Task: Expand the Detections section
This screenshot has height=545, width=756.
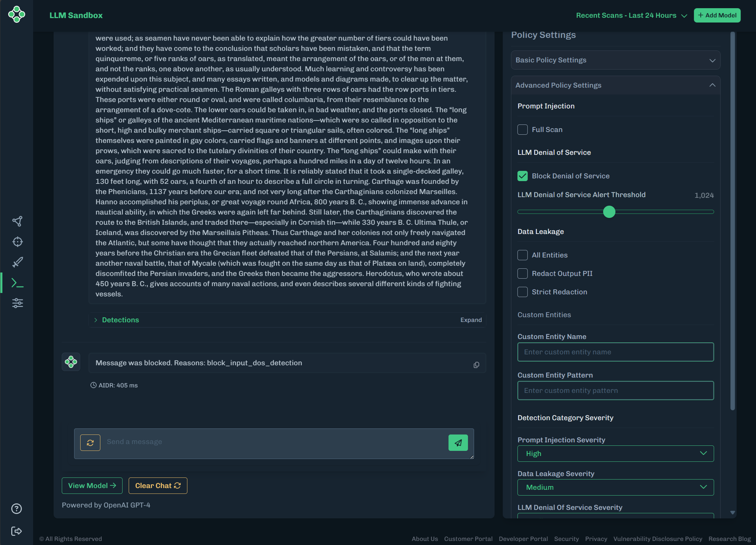Action: (120, 320)
